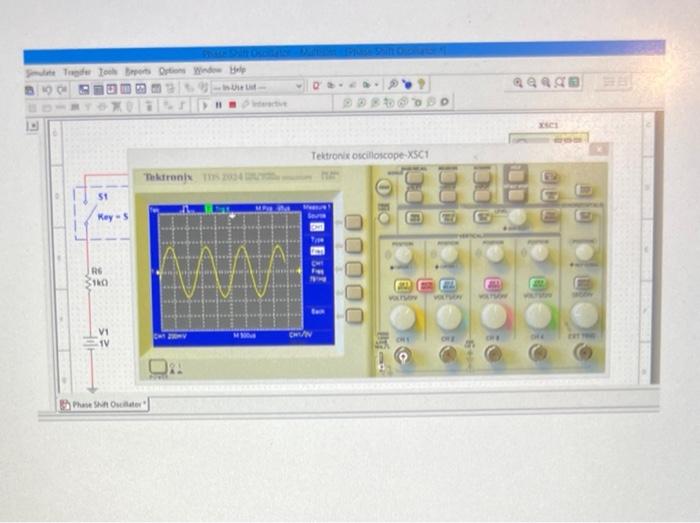Click the Freq type value on scope screen
This screenshot has width=700, height=523.
[x=317, y=251]
